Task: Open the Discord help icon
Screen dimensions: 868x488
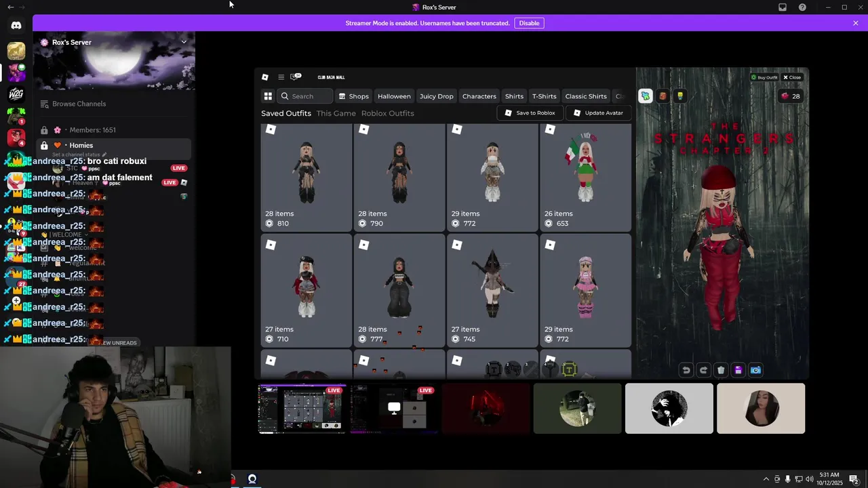Action: [802, 7]
